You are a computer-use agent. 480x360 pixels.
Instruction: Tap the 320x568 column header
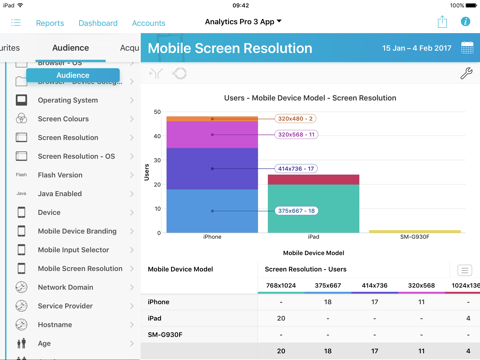421,285
